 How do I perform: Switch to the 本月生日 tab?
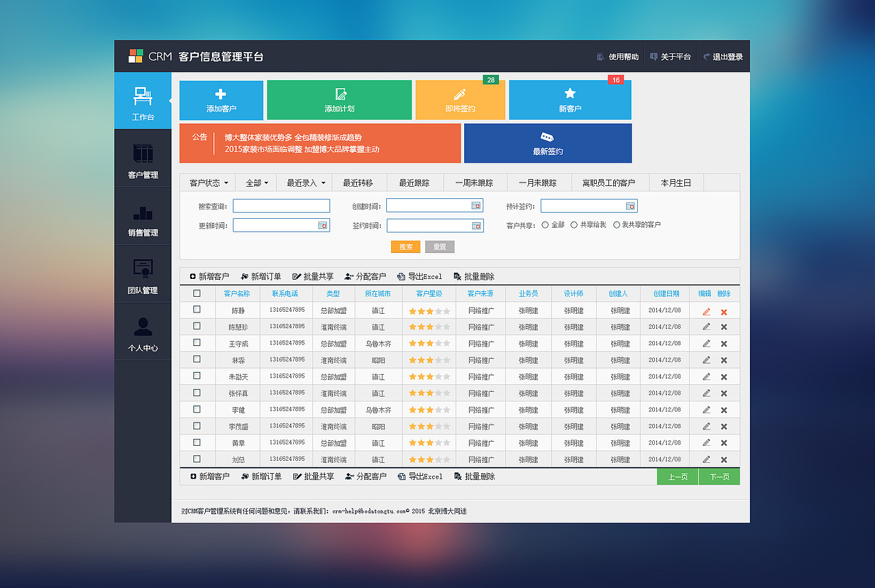(676, 183)
